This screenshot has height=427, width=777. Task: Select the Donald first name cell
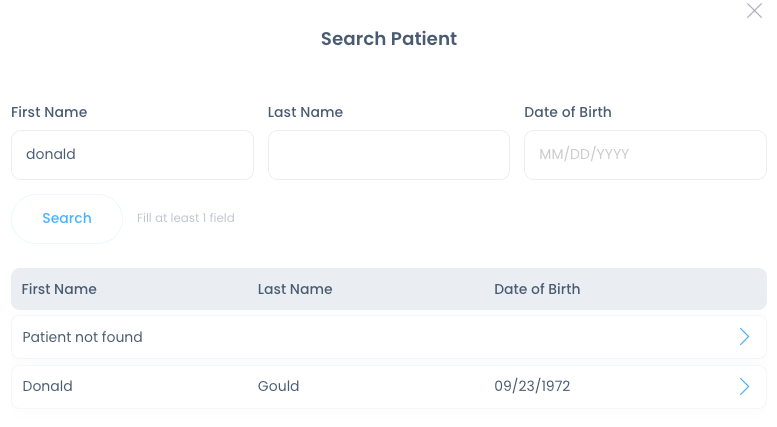click(48, 386)
